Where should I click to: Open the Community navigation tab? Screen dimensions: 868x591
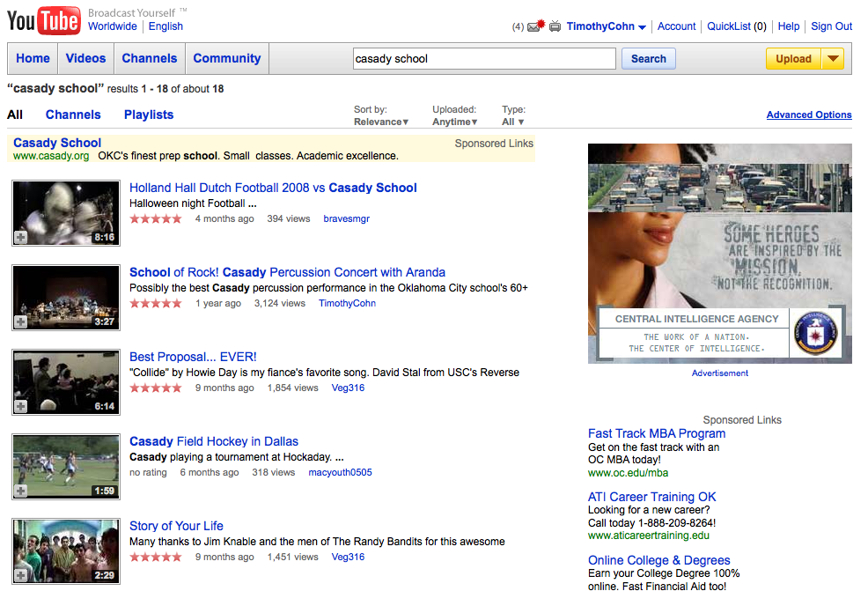point(227,59)
